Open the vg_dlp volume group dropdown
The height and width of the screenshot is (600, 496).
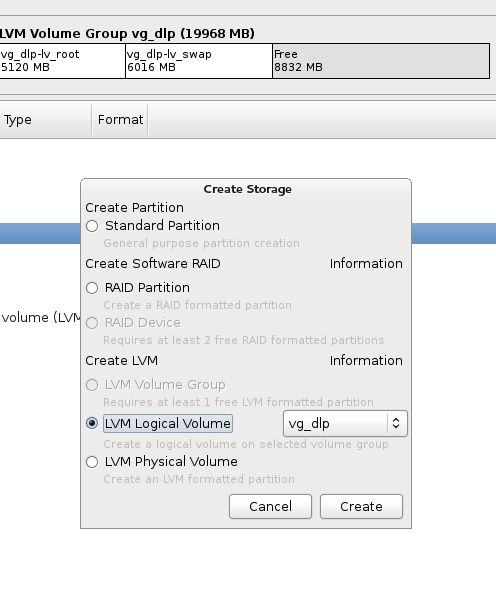coord(345,424)
